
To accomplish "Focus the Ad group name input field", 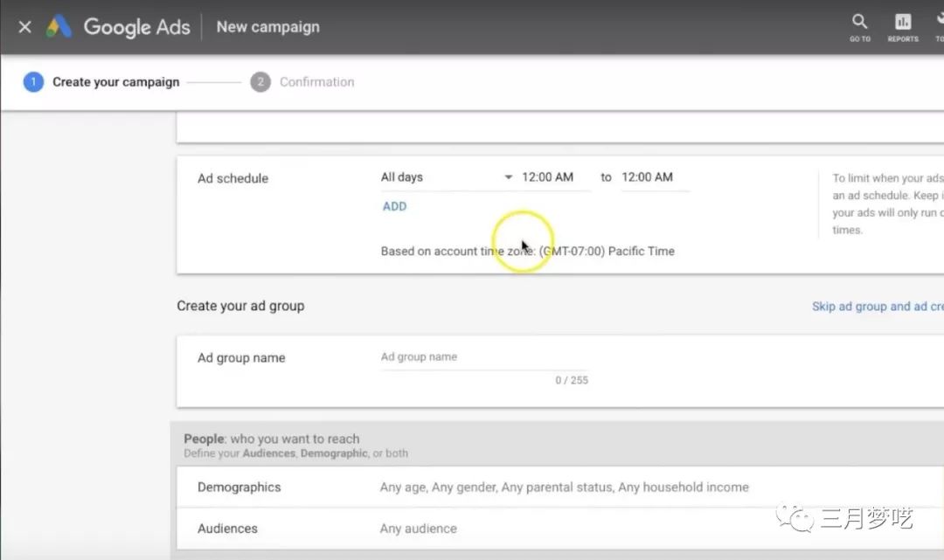I will (483, 357).
